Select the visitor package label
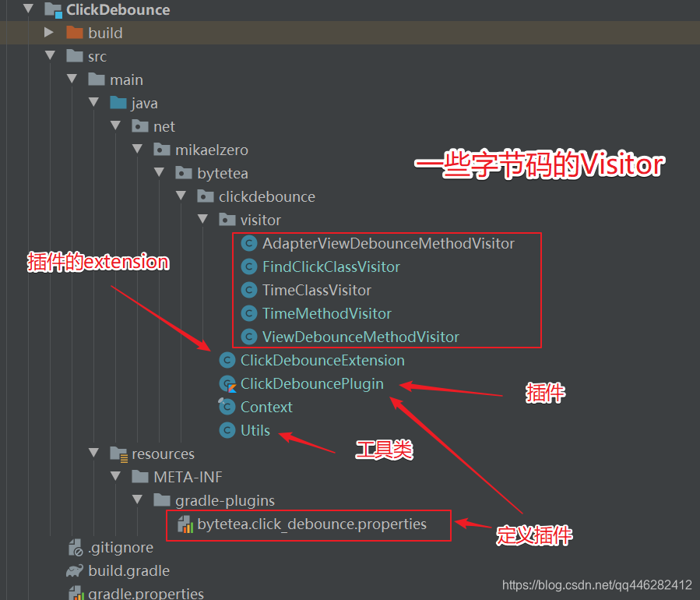The width and height of the screenshot is (700, 600). [261, 220]
